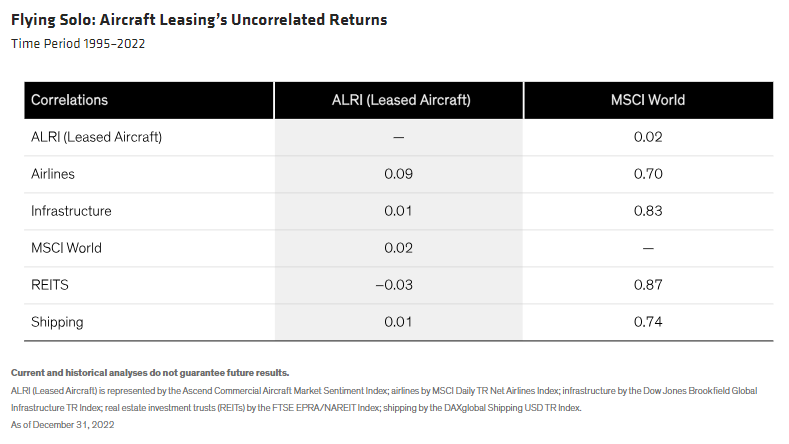Select the –0.03 REITS correlation value

pyautogui.click(x=398, y=285)
